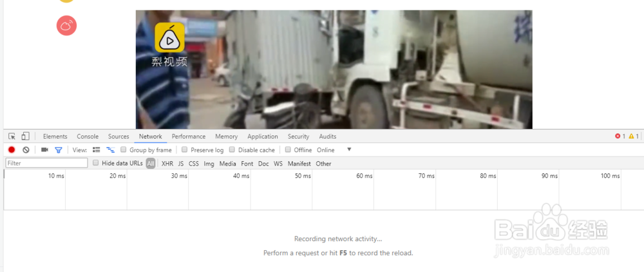Select the All request filter

151,164
